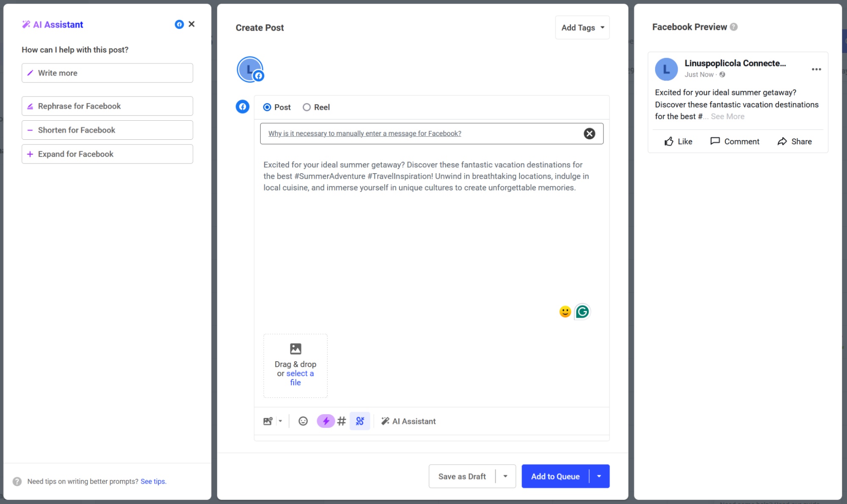The height and width of the screenshot is (504, 847).
Task: Open the Add Tags dropdown
Action: [x=582, y=27]
